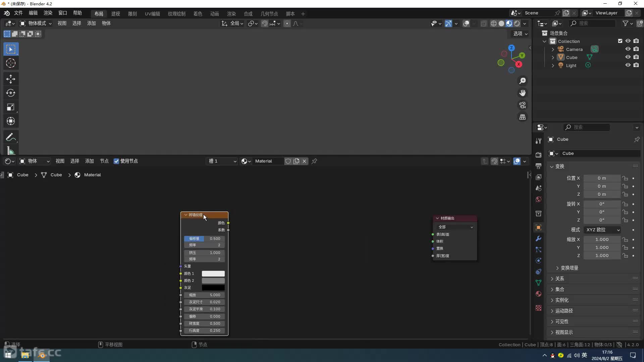Viewport: 644px width, 362px height.
Task: Select the Move tool
Action: point(11,79)
